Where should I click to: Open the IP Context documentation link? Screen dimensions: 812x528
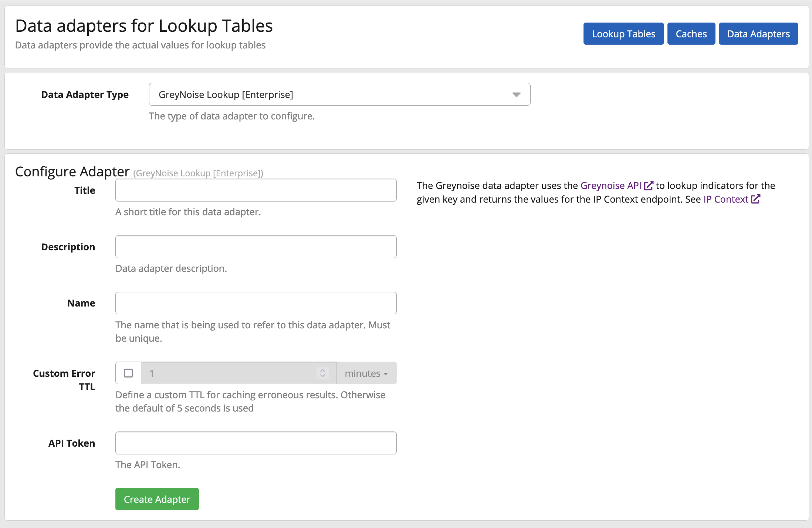coord(725,199)
